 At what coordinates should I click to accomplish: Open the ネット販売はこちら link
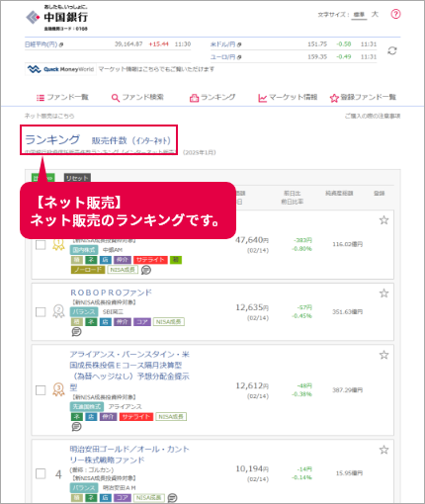click(49, 116)
